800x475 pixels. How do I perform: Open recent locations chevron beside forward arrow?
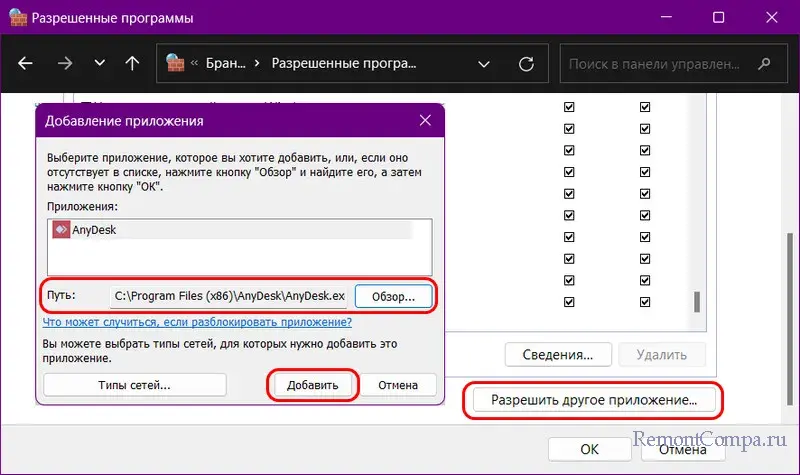tap(99, 63)
